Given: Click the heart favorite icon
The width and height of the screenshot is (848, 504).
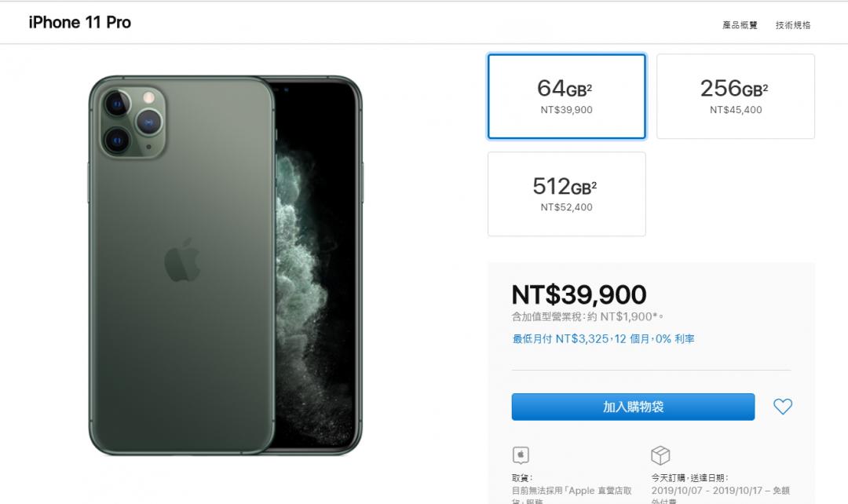Looking at the screenshot, I should (782, 407).
